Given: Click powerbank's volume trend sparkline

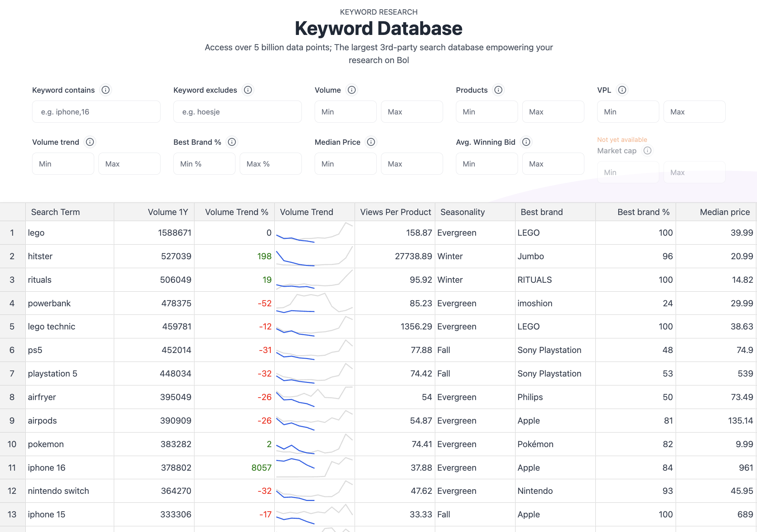Looking at the screenshot, I should pos(315,303).
